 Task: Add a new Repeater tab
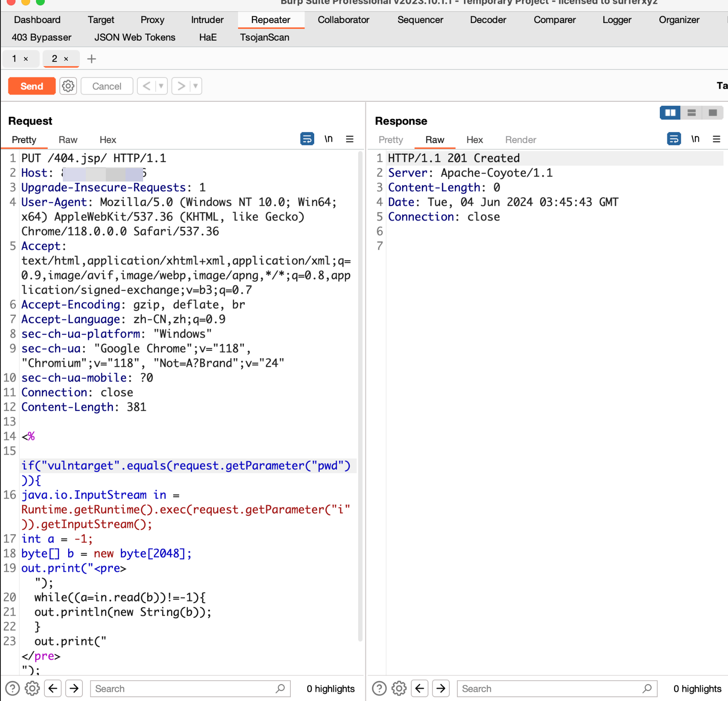pos(92,59)
